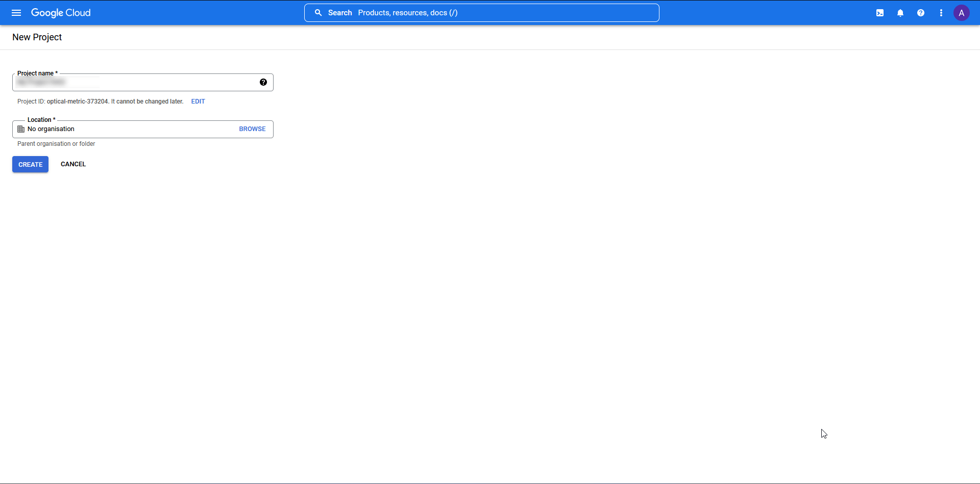Open the notifications bell
The height and width of the screenshot is (484, 980).
point(900,13)
